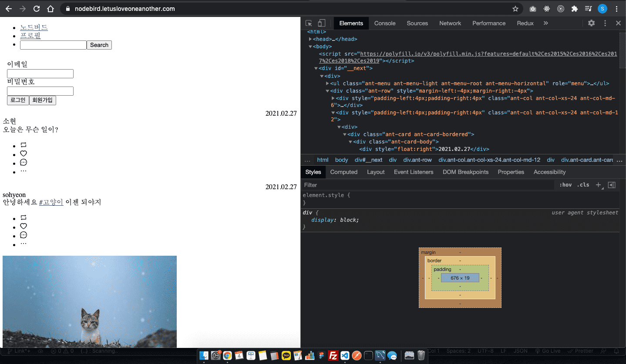The width and height of the screenshot is (626, 364).
Task: Click the Search button
Action: click(x=99, y=45)
